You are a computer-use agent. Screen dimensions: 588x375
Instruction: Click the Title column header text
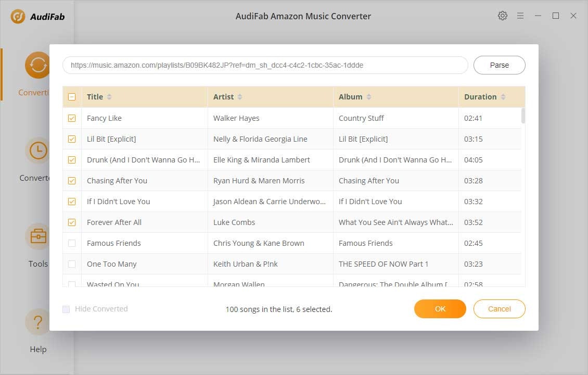point(95,97)
